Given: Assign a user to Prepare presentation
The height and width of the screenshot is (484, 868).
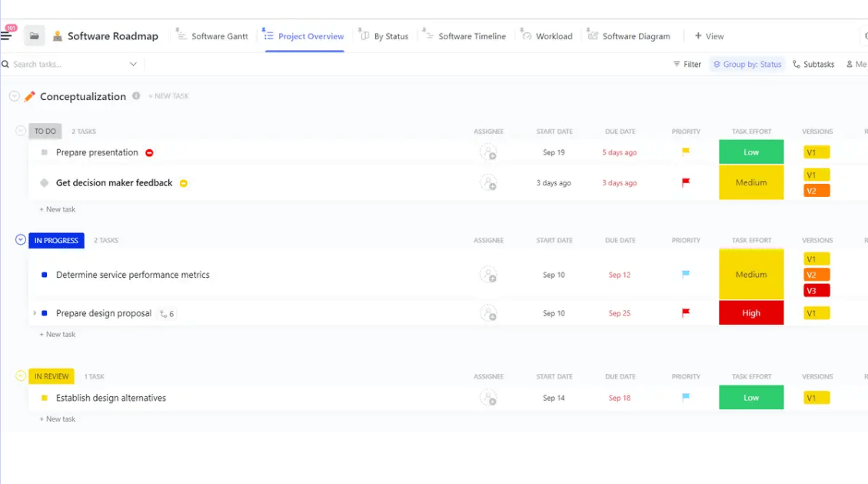Looking at the screenshot, I should point(488,152).
